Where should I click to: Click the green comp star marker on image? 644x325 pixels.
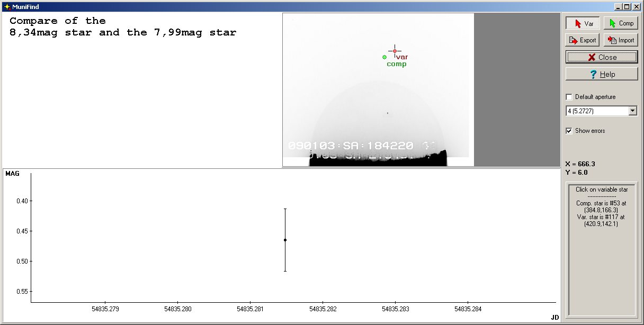pos(384,57)
